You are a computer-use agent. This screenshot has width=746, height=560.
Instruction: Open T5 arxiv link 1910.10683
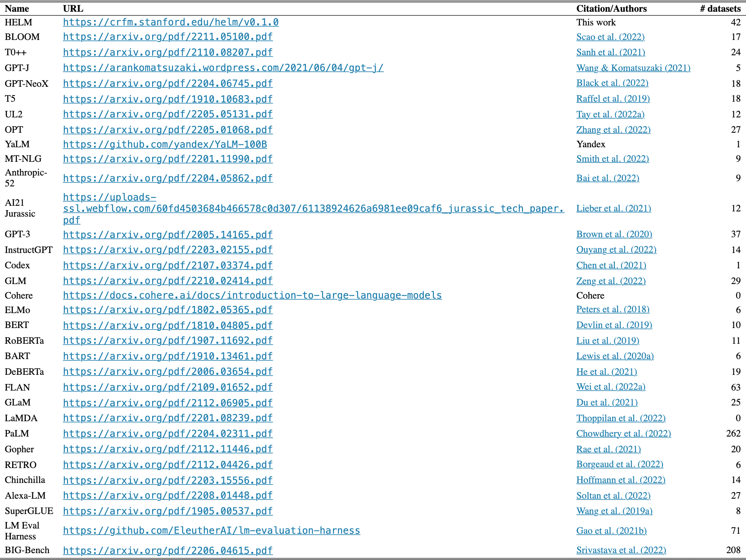(x=168, y=99)
